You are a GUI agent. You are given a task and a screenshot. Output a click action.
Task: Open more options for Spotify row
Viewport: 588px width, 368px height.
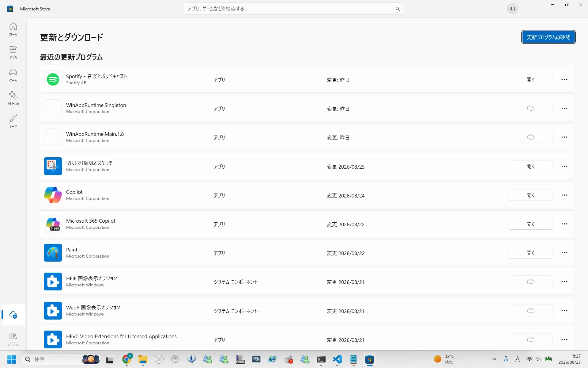[564, 79]
